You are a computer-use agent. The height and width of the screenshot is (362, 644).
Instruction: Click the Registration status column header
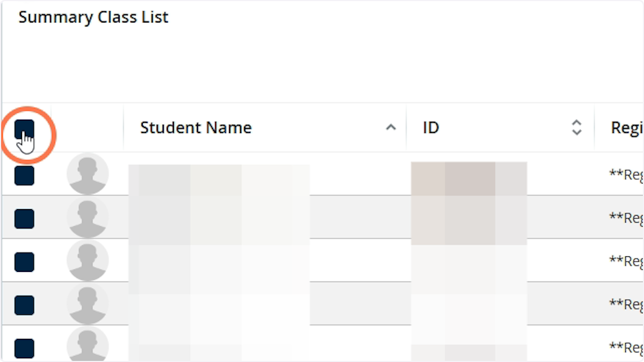tap(626, 128)
